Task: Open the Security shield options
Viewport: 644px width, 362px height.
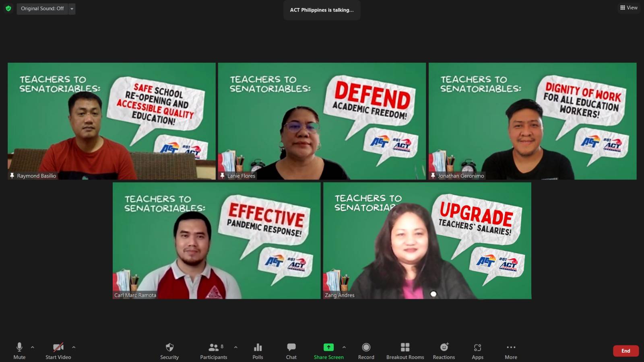Action: (x=169, y=351)
